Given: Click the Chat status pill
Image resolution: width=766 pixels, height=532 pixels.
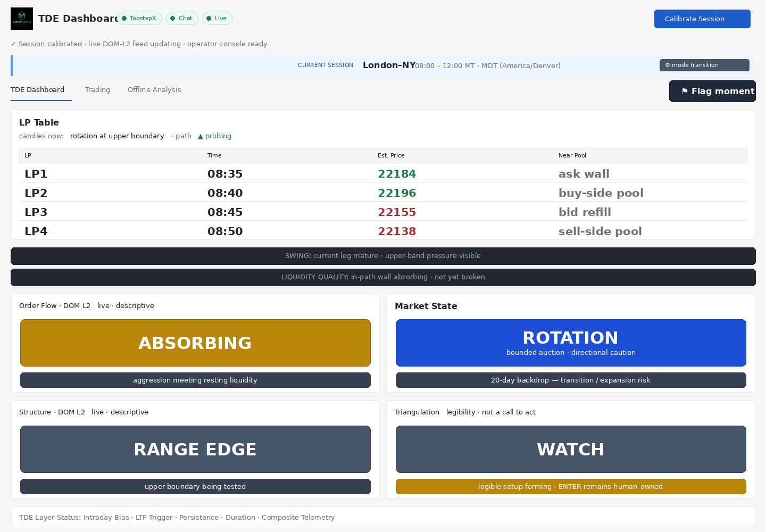Looking at the screenshot, I should tap(182, 18).
